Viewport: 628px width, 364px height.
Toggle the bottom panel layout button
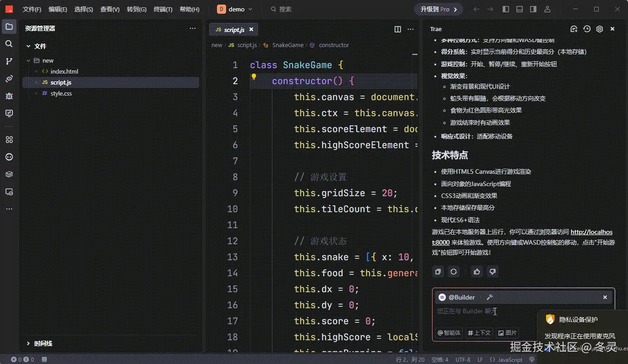(520, 9)
